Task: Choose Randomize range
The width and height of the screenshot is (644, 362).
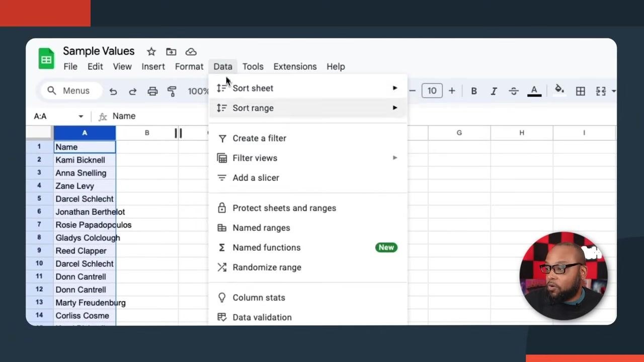Action: pyautogui.click(x=307, y=267)
